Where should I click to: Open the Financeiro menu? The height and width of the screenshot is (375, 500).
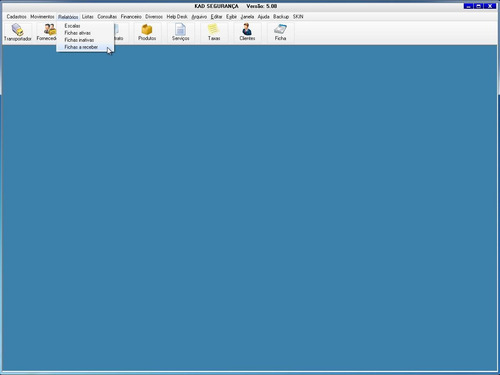point(131,16)
